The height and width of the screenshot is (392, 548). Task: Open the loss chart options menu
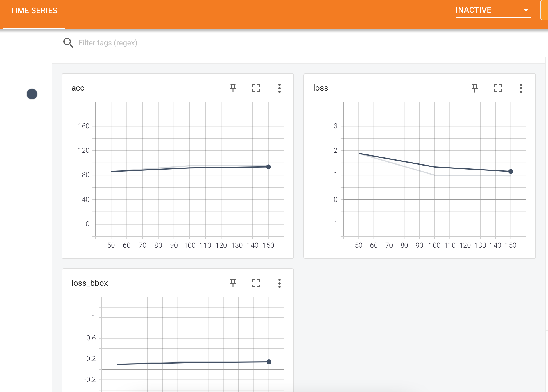click(522, 88)
